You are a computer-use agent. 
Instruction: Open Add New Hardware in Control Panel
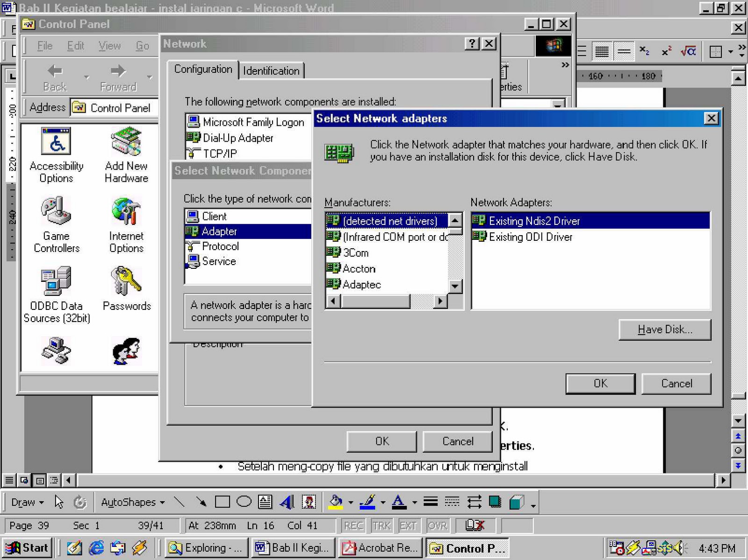pos(125,140)
